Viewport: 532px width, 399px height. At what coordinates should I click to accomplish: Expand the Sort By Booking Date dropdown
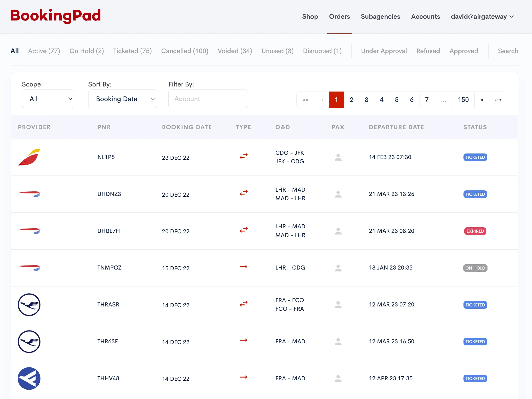pyautogui.click(x=122, y=99)
